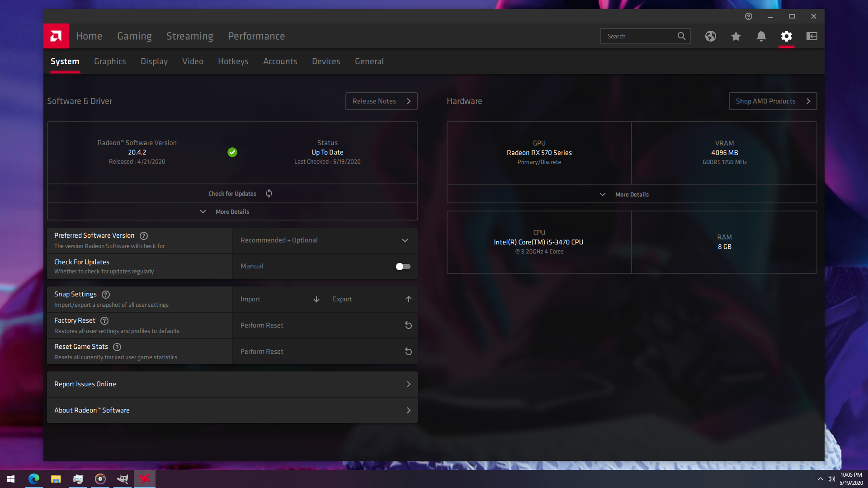This screenshot has width=868, height=488.
Task: Launch Microsoft Edge from taskbar
Action: pos(34,479)
